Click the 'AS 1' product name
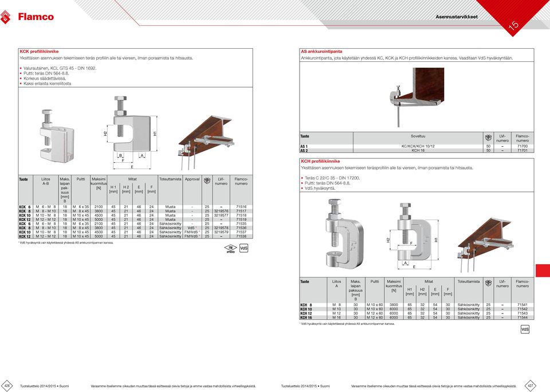This screenshot has width=550, height=392. tap(304, 146)
